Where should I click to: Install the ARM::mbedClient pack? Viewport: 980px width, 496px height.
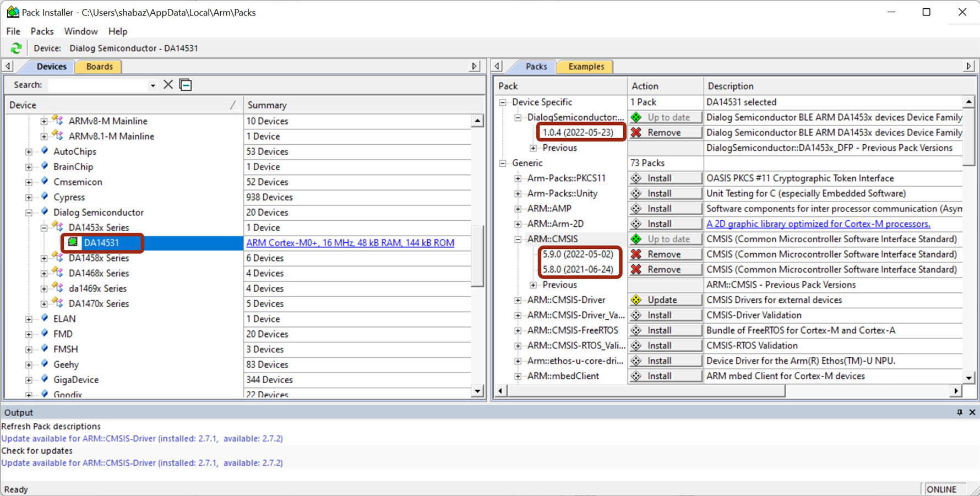point(665,376)
